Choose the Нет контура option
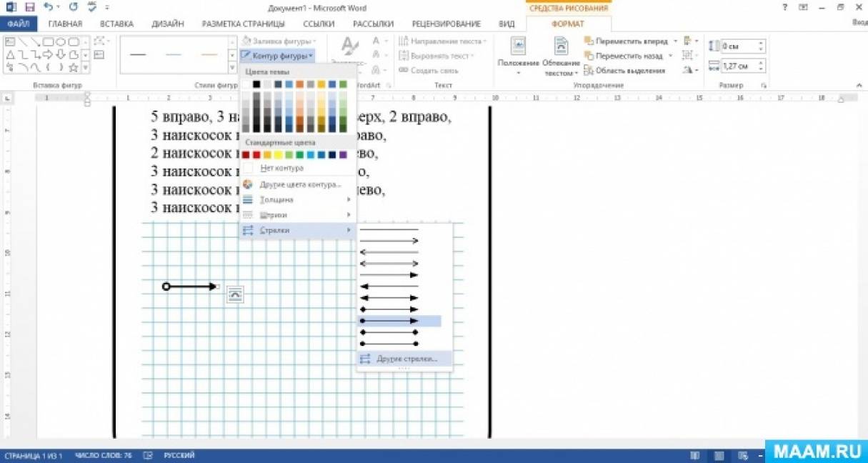This screenshot has width=868, height=463. pos(281,168)
